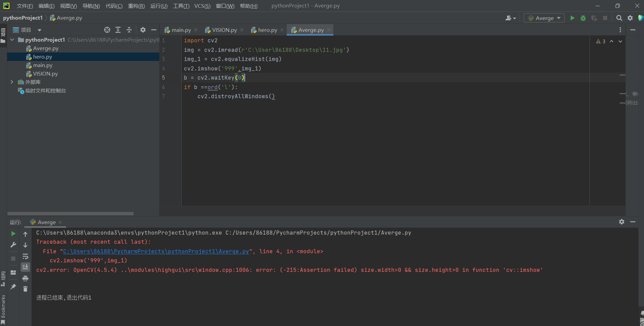Close the Averge run tab
Viewport: 644px width, 326px height.
pos(60,222)
